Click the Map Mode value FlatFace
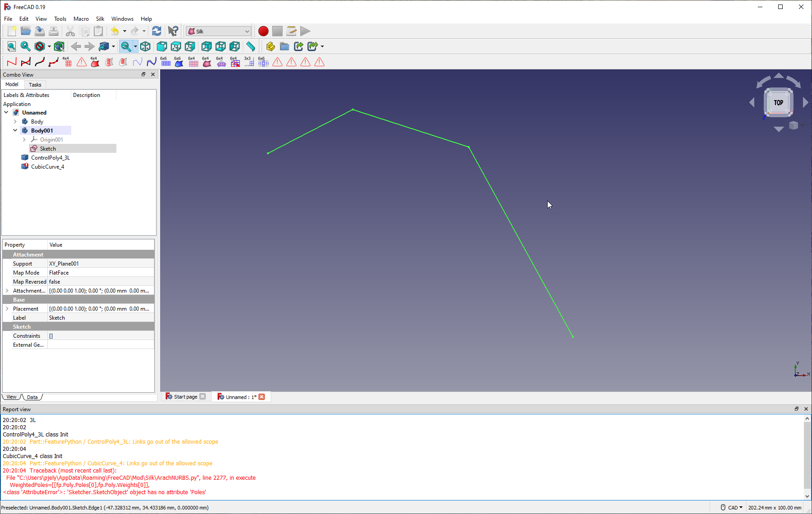812x514 pixels. pos(101,272)
